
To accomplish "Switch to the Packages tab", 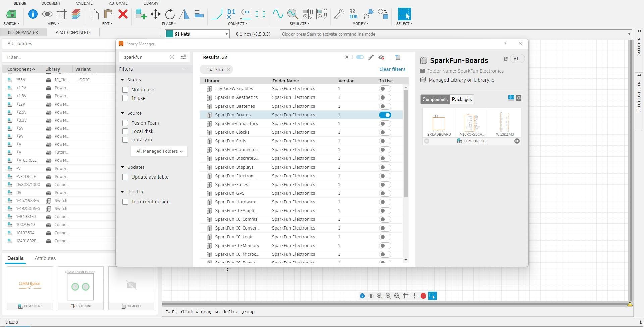I will click(x=462, y=99).
